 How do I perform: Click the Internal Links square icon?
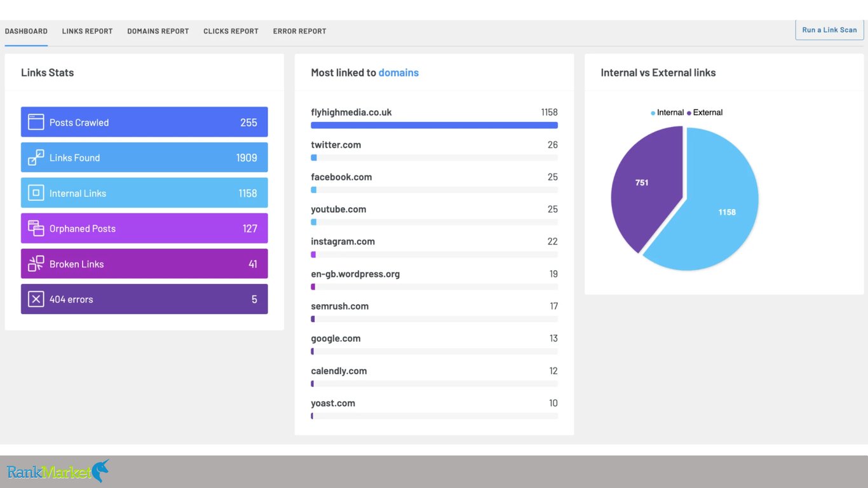[36, 193]
